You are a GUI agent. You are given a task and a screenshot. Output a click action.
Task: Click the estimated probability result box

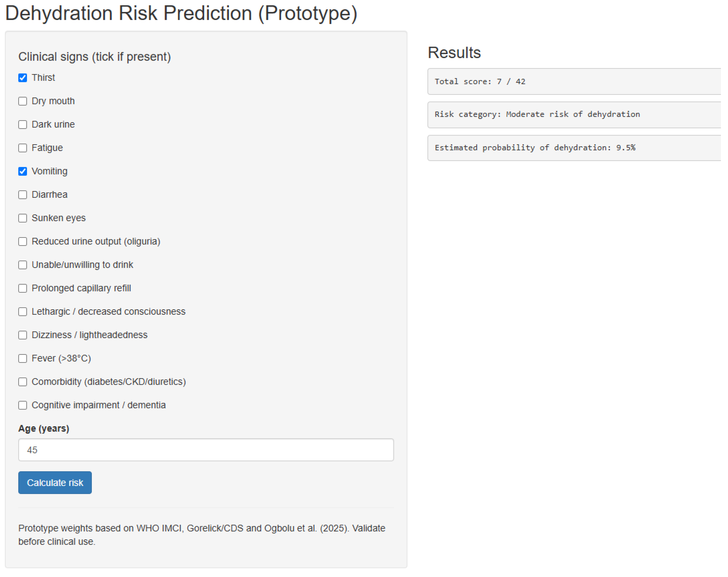point(574,147)
